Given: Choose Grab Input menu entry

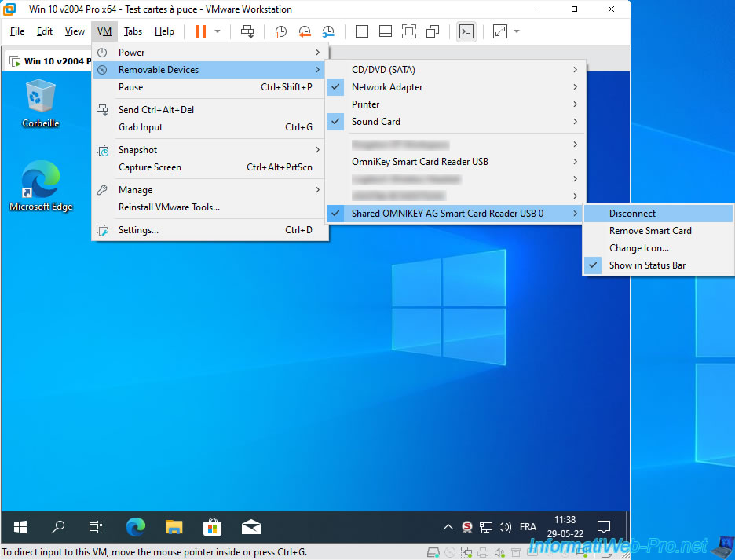Looking at the screenshot, I should [210, 127].
